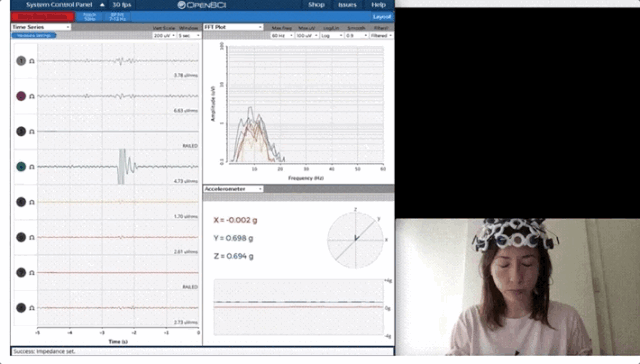The width and height of the screenshot is (640, 364).
Task: Click the Hardware Settings button
Action: [x=34, y=36]
